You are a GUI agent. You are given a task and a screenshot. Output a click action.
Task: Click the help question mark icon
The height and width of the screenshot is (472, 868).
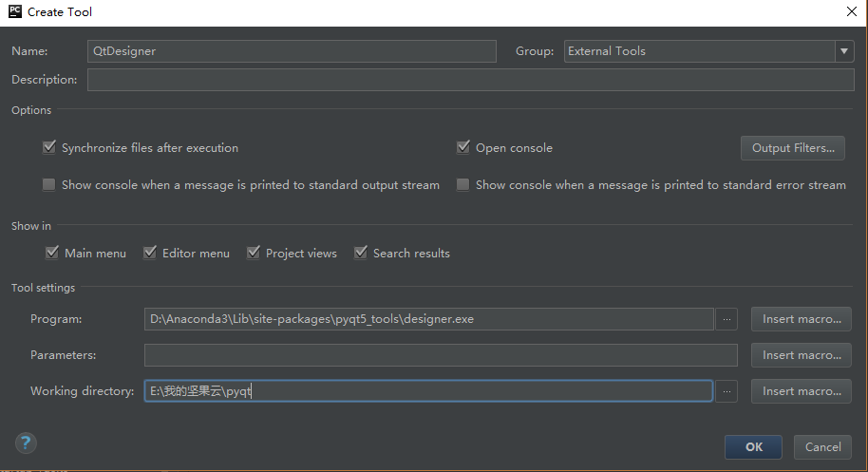click(26, 444)
